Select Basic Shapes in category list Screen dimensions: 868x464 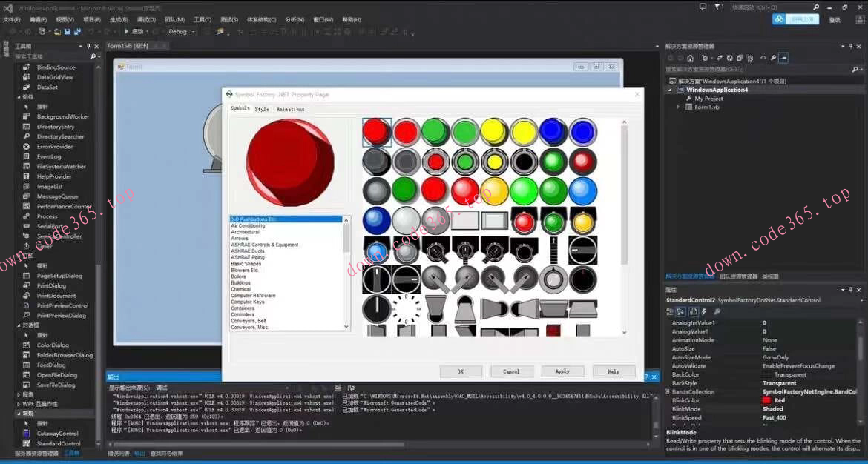click(246, 264)
